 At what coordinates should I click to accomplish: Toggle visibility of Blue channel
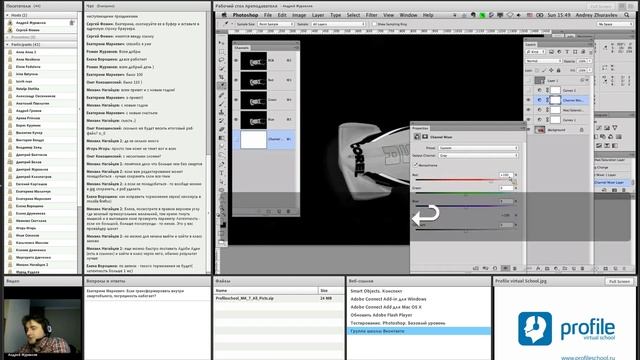[x=236, y=119]
